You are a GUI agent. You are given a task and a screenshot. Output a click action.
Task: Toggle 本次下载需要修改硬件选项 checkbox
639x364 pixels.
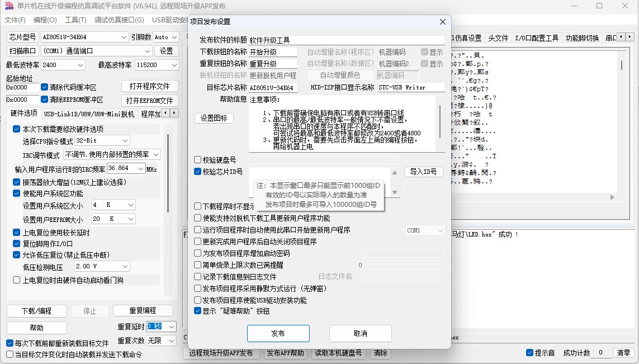[x=16, y=129]
